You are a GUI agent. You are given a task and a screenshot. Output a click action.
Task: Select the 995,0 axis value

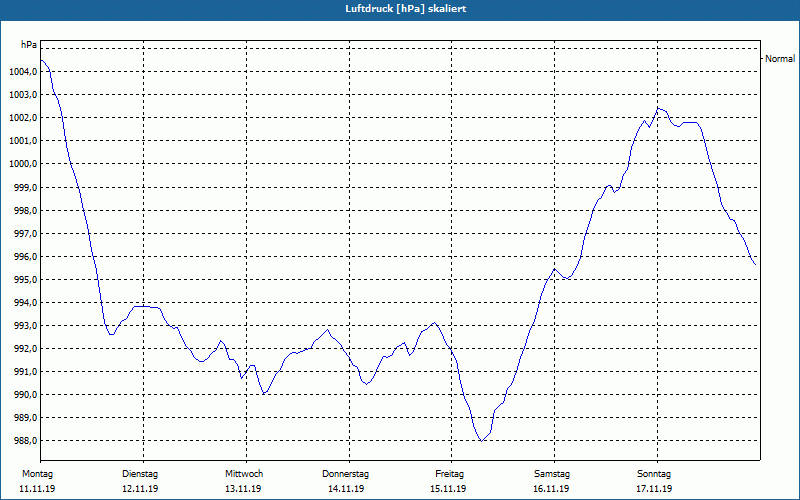tap(25, 280)
